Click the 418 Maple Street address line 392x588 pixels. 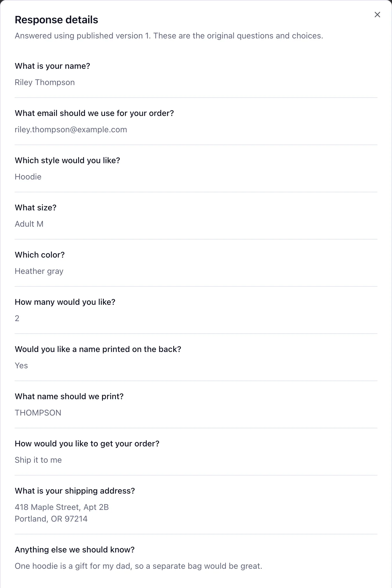tap(62, 507)
